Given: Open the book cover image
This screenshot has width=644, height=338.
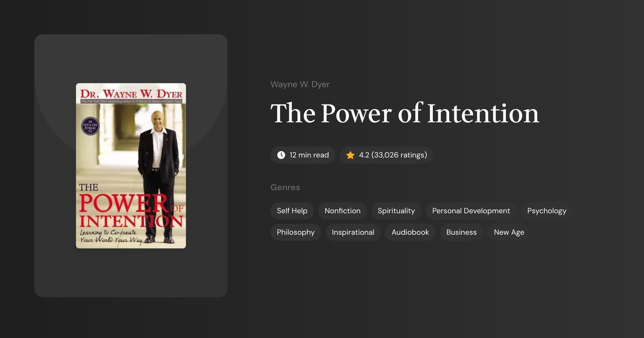Looking at the screenshot, I should 131,165.
